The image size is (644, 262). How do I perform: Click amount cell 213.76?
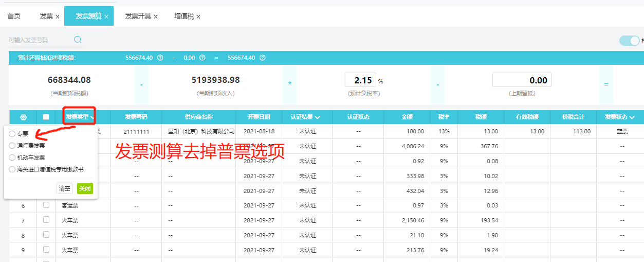[407, 250]
